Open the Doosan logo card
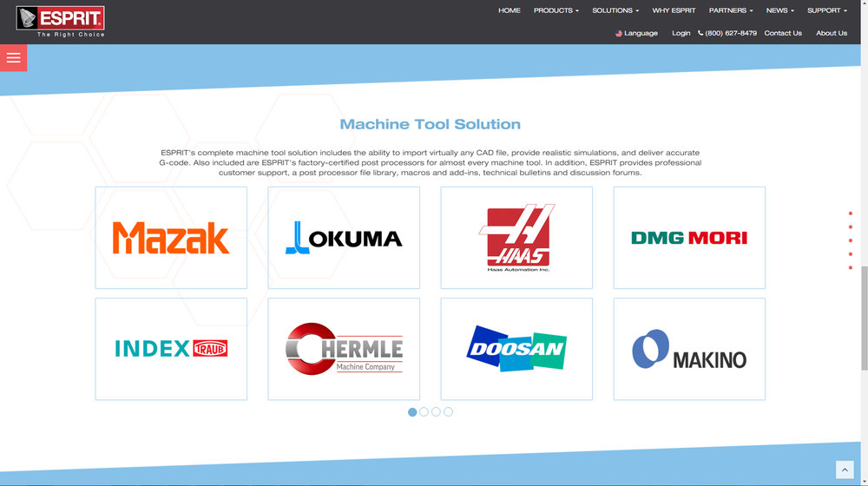 pyautogui.click(x=516, y=349)
